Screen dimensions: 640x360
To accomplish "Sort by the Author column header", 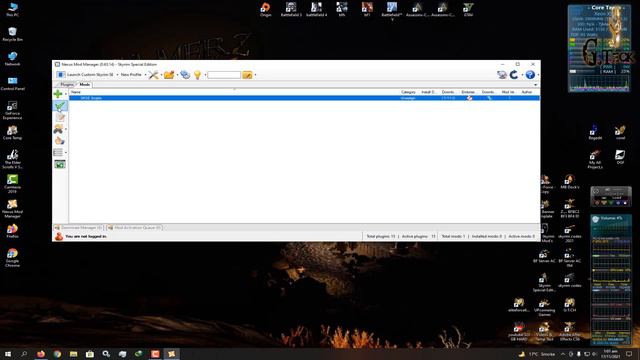I will 527,92.
